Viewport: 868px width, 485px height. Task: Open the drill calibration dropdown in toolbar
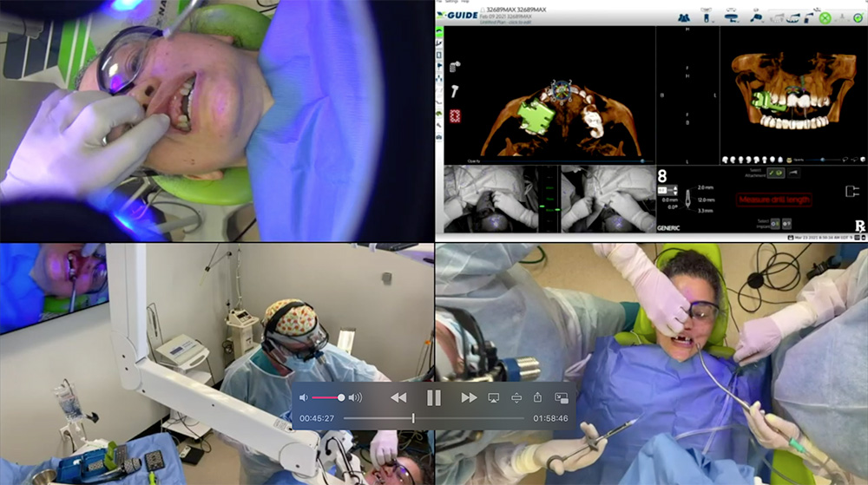[756, 17]
